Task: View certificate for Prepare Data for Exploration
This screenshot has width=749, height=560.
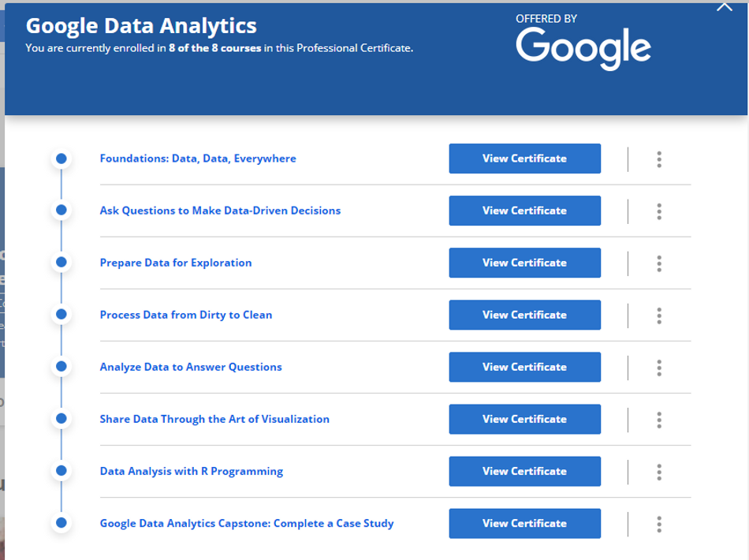Action: 524,263
